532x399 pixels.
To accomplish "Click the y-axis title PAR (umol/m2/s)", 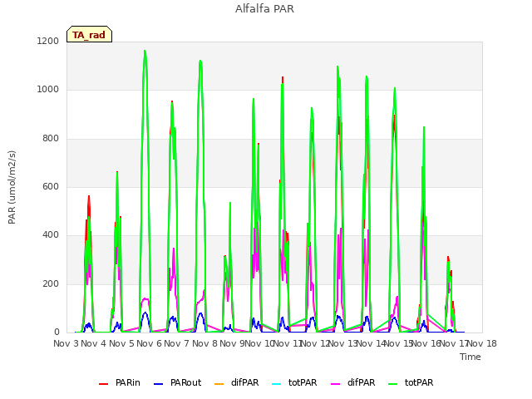I will [x=12, y=187].
